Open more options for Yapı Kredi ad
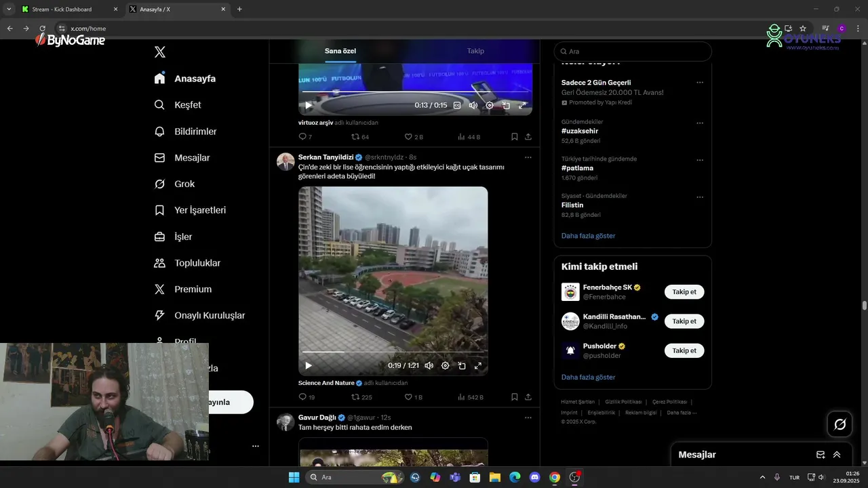This screenshot has width=868, height=488. [x=700, y=83]
